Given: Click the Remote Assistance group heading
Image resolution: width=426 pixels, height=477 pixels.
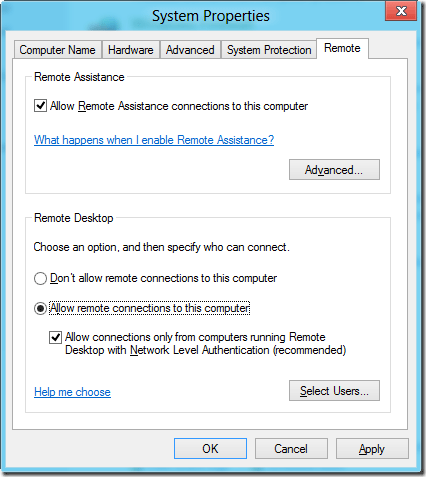Looking at the screenshot, I should pyautogui.click(x=79, y=77).
